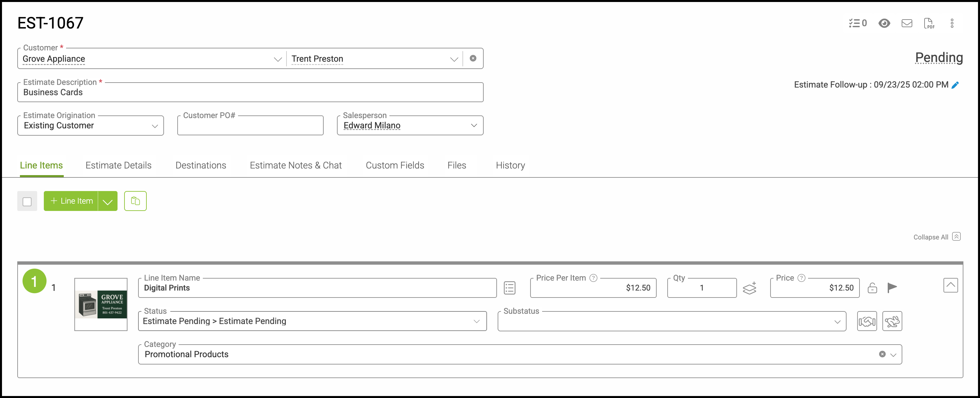Toggle the preview eye icon
This screenshot has width=980, height=398.
click(x=884, y=24)
